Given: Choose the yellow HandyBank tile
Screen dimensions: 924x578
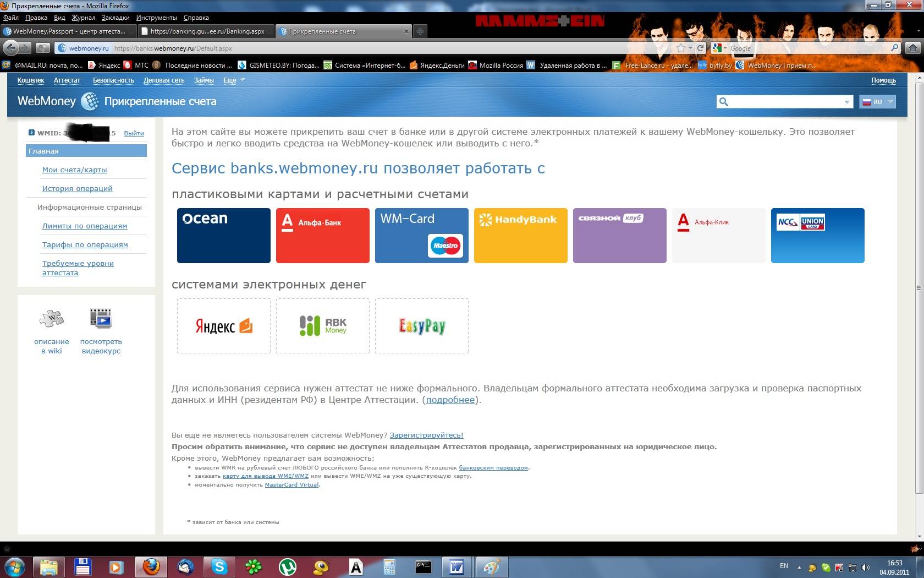Looking at the screenshot, I should [x=521, y=236].
